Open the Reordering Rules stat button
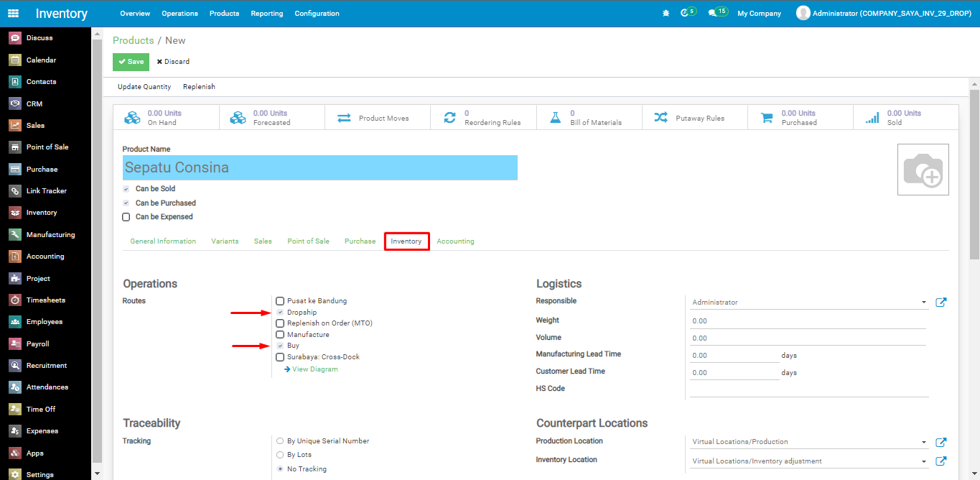Screen dimensions: 980x480 point(483,118)
